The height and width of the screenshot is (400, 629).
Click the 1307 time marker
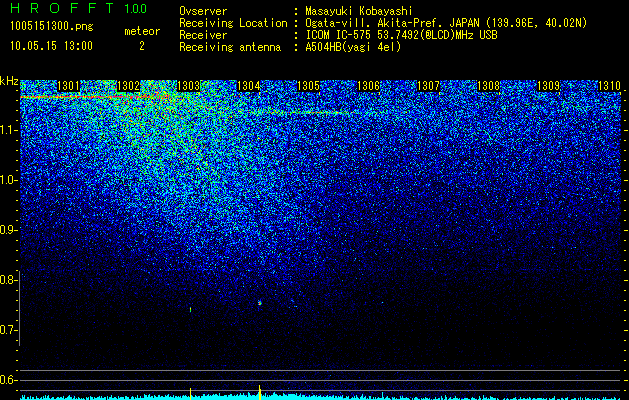pos(428,86)
